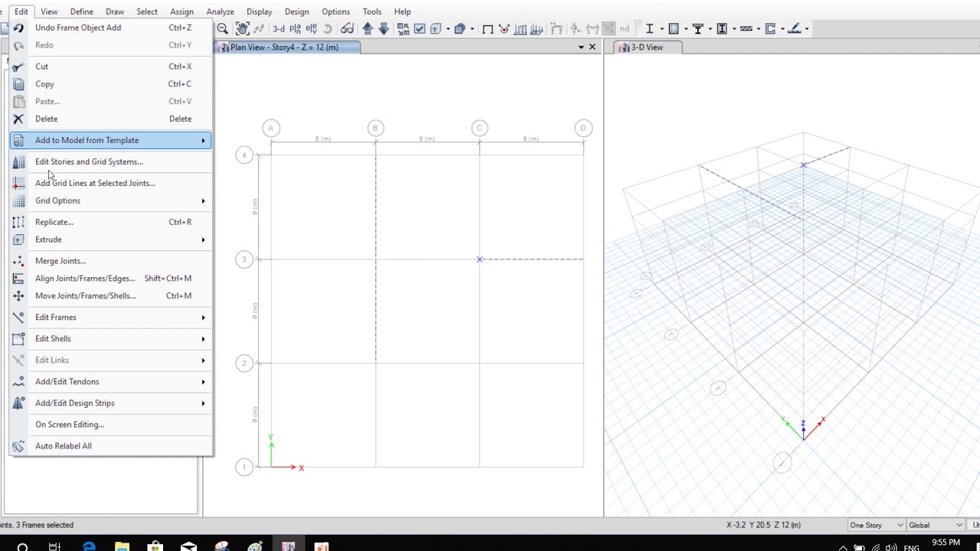Choose Undo Frame Object Add
Viewport: 980px width, 551px height.
coord(111,28)
